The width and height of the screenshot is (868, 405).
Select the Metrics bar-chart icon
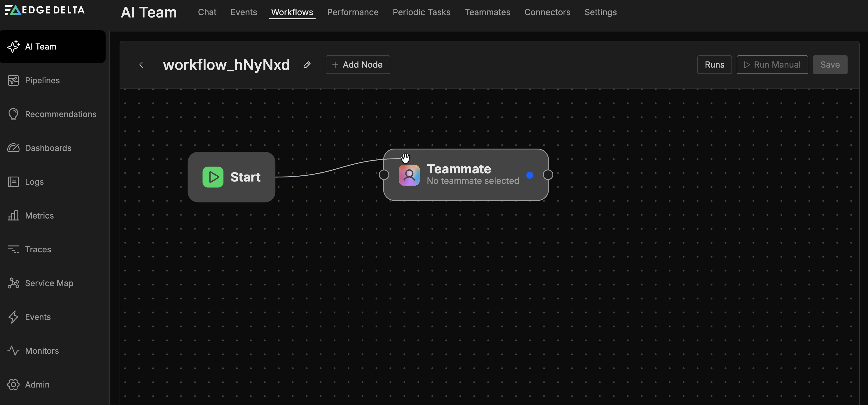(13, 215)
